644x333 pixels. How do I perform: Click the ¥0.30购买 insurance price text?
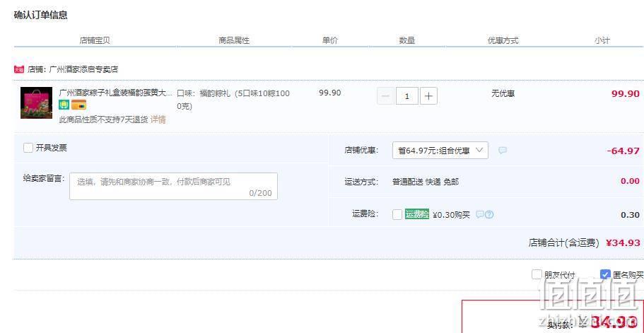tap(451, 215)
